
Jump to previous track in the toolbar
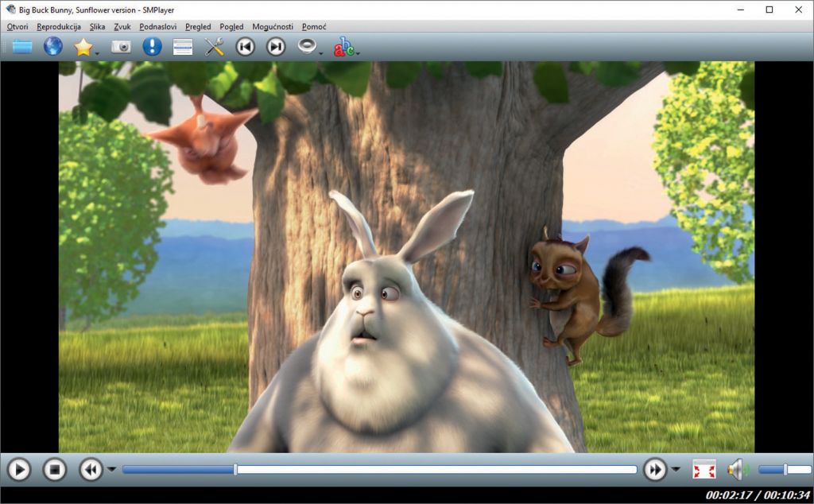click(x=245, y=47)
